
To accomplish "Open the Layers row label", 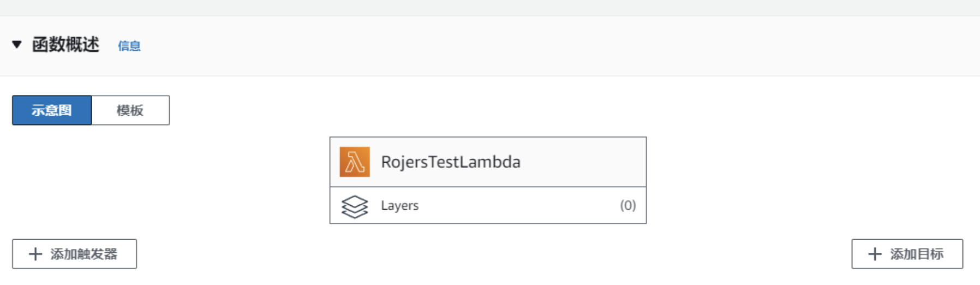I will (x=400, y=205).
